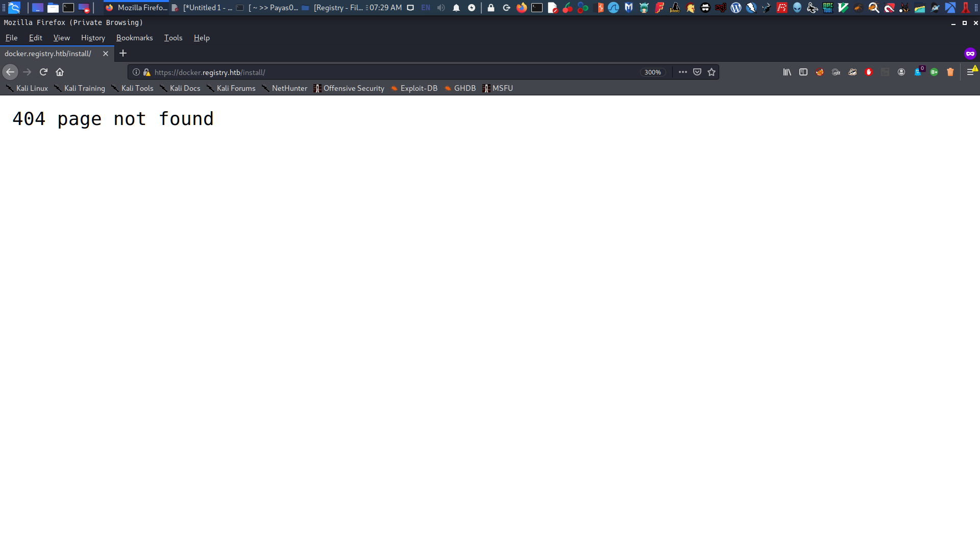Open the Tools menu
This screenshot has height=551, width=980.
[173, 38]
